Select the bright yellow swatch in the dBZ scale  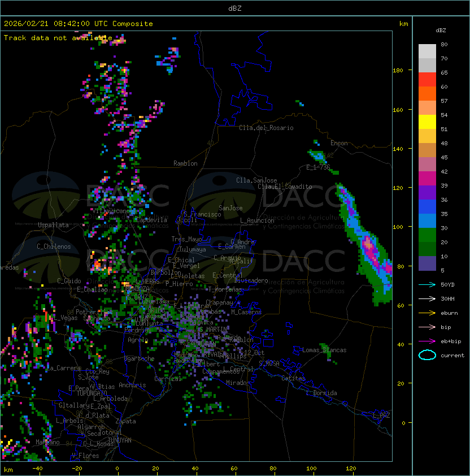click(x=427, y=122)
